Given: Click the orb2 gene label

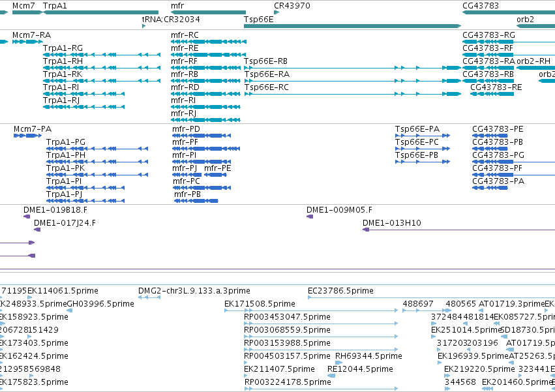Looking at the screenshot, I should coord(525,19).
